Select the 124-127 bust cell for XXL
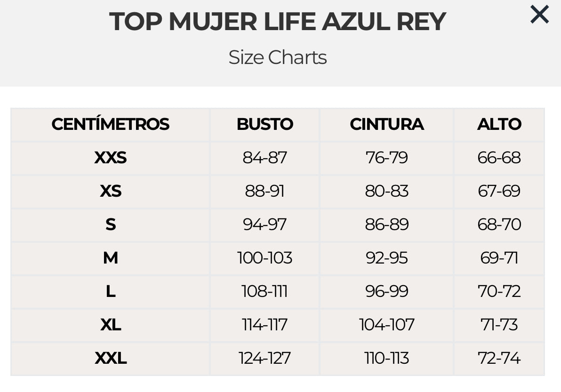 coord(264,359)
